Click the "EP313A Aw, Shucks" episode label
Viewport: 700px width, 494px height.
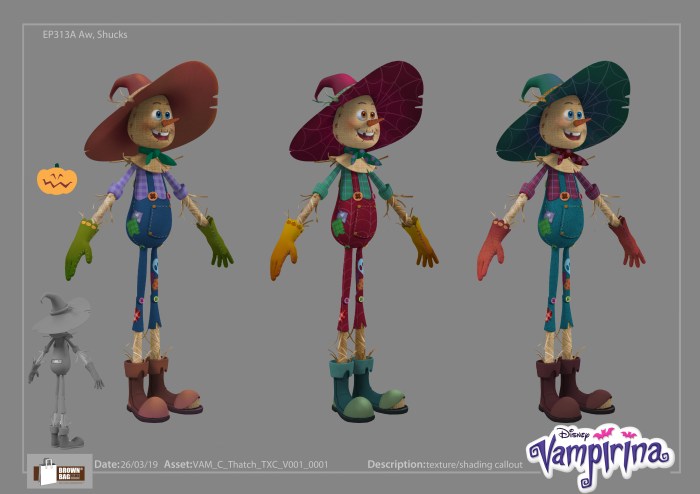(85, 35)
